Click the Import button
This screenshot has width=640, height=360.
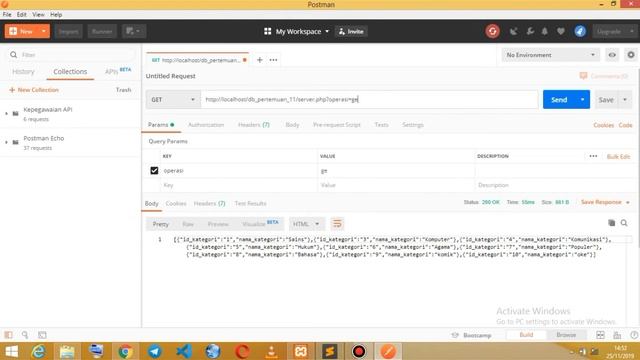pyautogui.click(x=68, y=31)
